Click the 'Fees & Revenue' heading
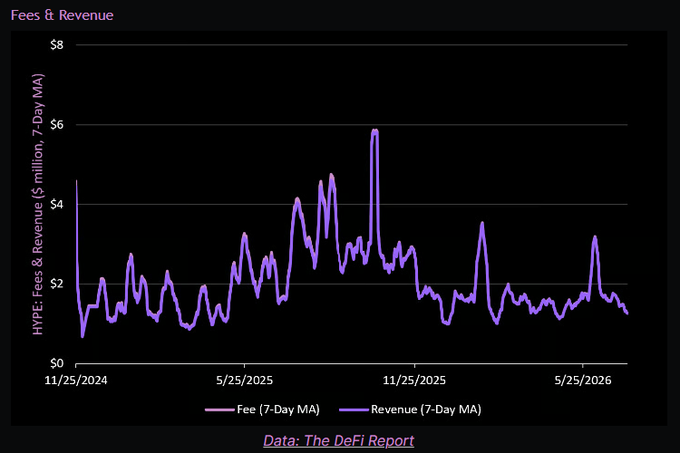The image size is (680, 453). tap(62, 15)
